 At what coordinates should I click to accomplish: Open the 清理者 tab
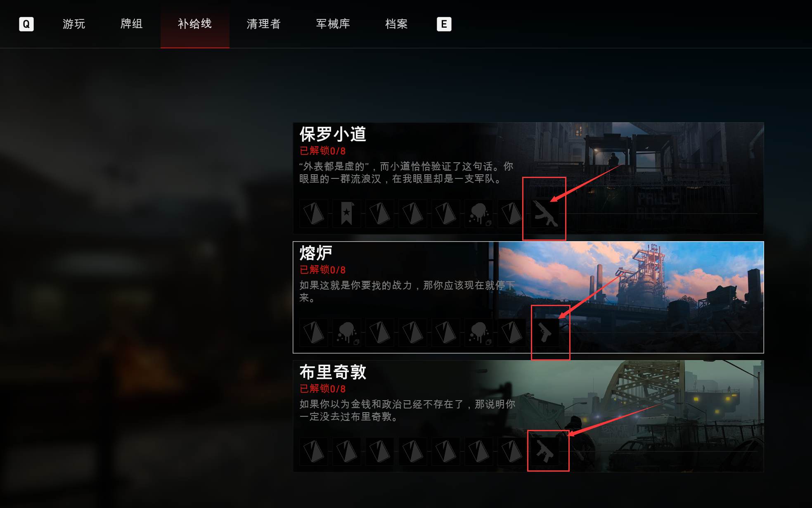[264, 24]
